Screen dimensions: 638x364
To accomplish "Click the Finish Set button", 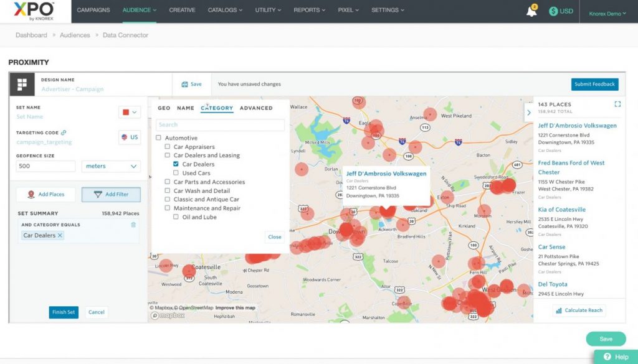I will click(x=64, y=312).
